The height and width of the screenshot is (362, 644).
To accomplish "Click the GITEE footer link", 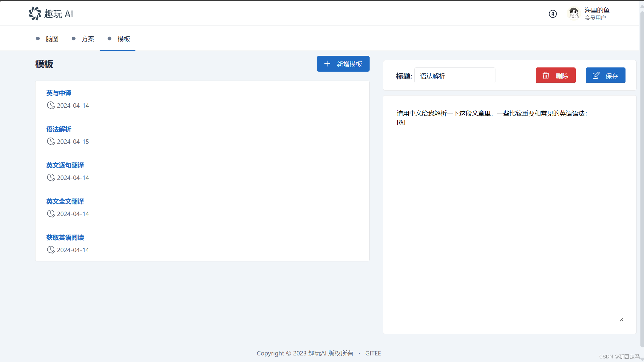I will click(373, 353).
